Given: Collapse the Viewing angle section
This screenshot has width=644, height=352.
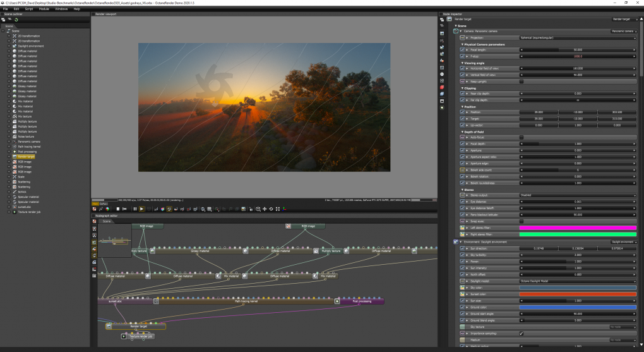Looking at the screenshot, I should tap(462, 63).
